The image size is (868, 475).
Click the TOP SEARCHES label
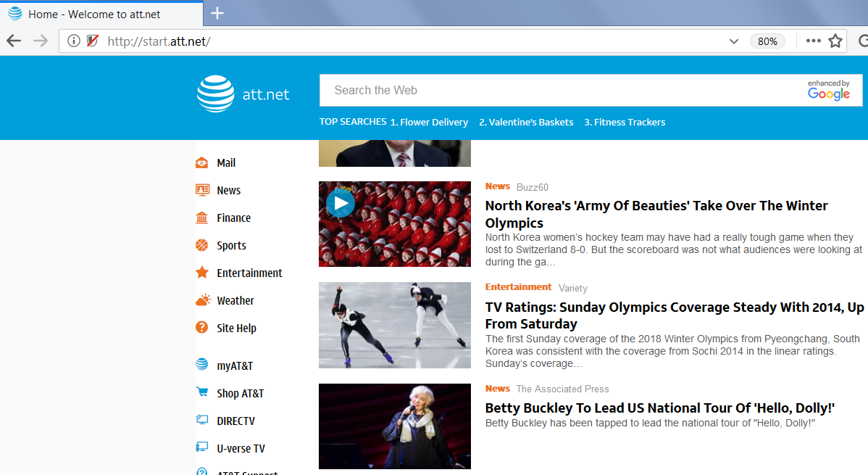[353, 121]
